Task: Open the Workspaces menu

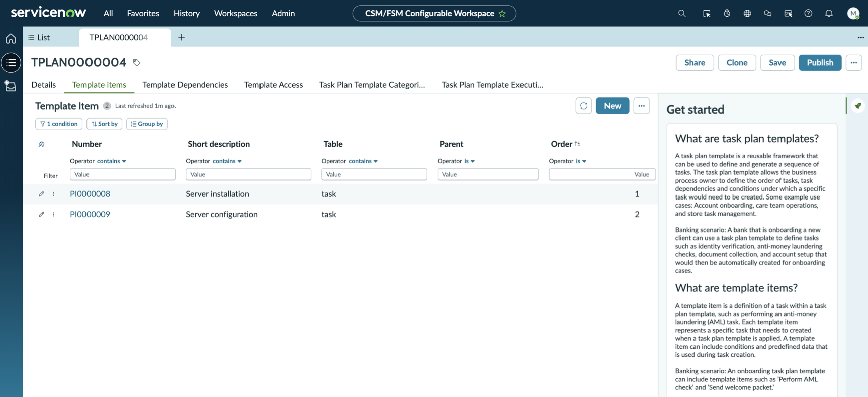Action: coord(236,13)
